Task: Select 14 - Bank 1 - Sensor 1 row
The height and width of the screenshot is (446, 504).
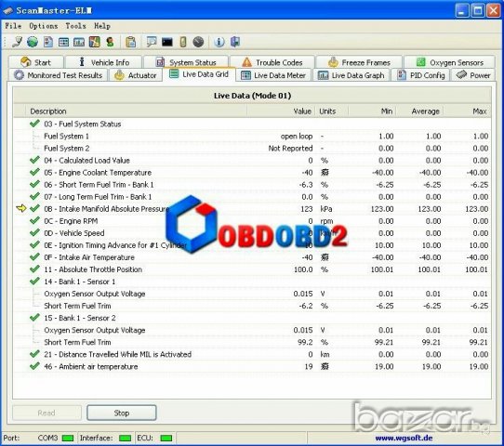Action: tap(252, 282)
